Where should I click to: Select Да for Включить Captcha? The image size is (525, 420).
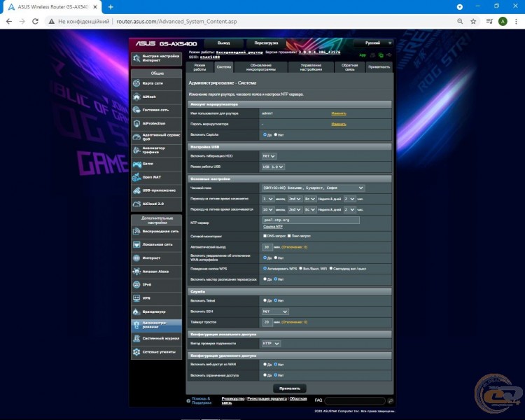click(265, 134)
